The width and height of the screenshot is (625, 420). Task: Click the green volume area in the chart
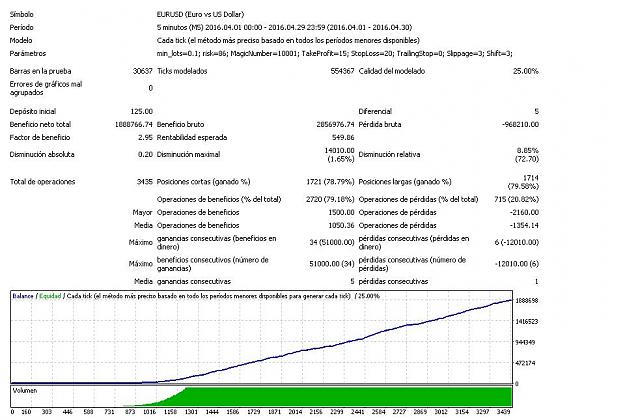pyautogui.click(x=349, y=396)
